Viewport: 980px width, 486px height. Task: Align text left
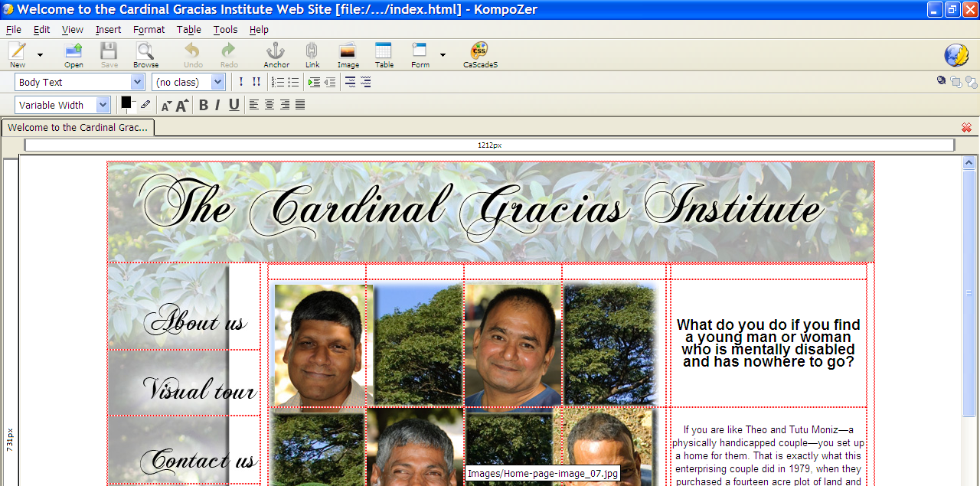pos(254,105)
